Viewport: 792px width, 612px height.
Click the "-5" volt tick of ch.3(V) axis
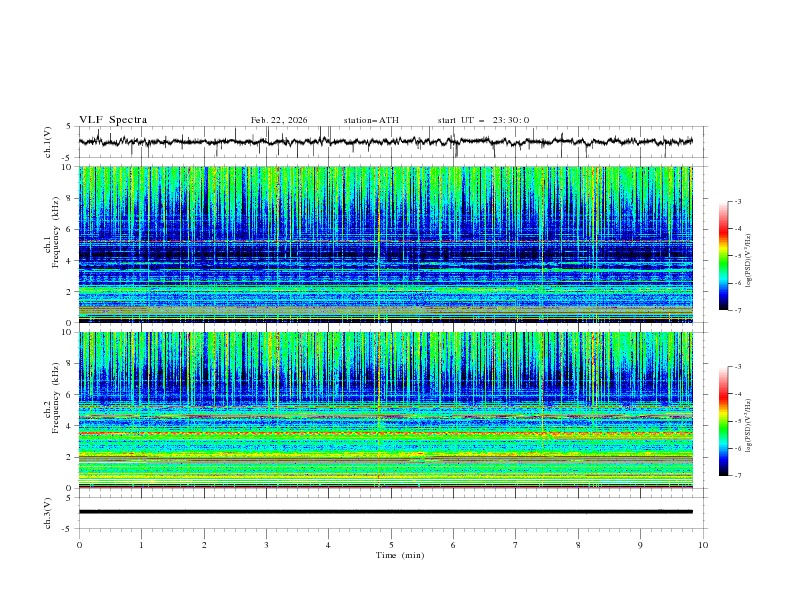point(68,529)
